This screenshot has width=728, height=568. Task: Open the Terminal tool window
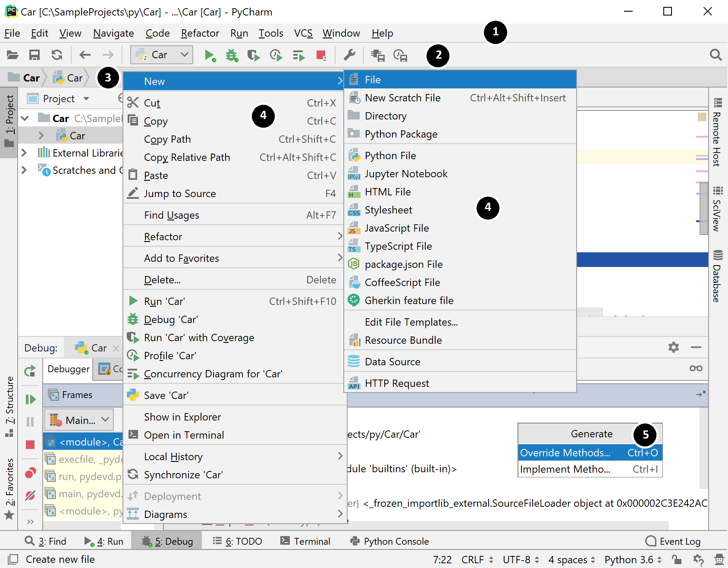click(x=305, y=541)
